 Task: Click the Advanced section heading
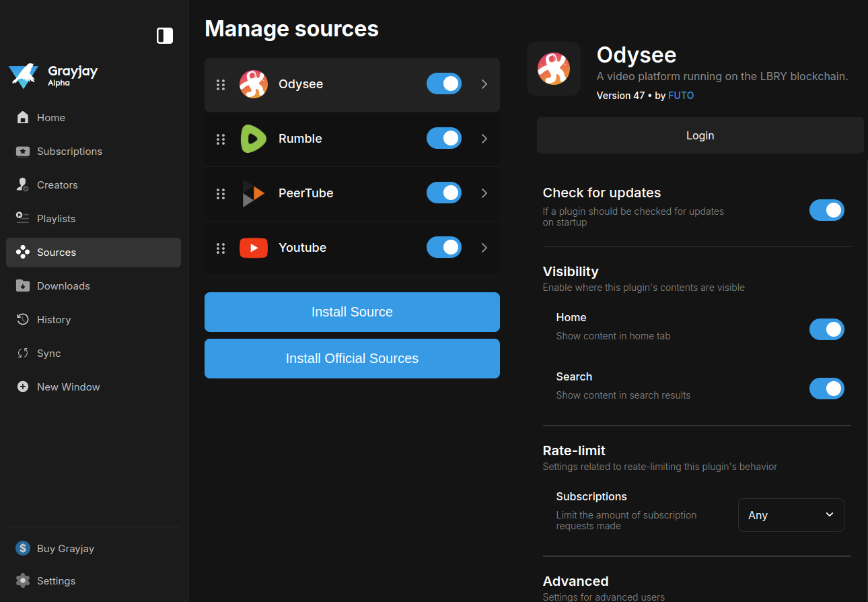pos(575,581)
